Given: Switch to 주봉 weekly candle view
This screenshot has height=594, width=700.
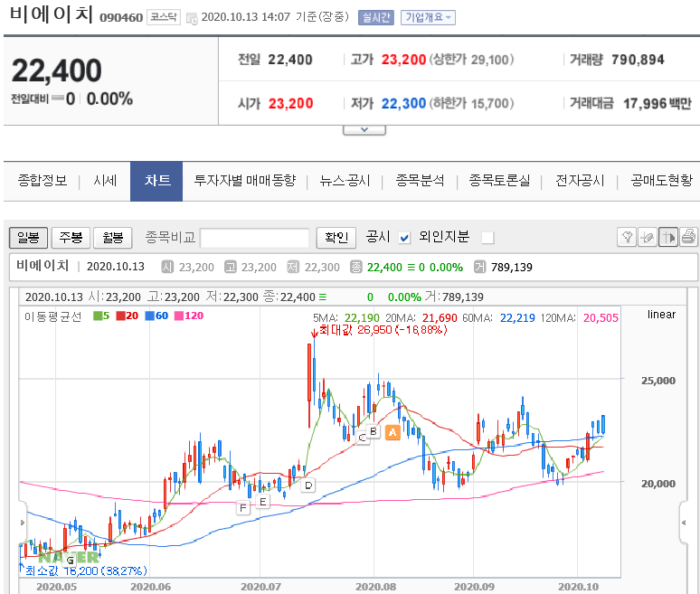Looking at the screenshot, I should (x=71, y=238).
